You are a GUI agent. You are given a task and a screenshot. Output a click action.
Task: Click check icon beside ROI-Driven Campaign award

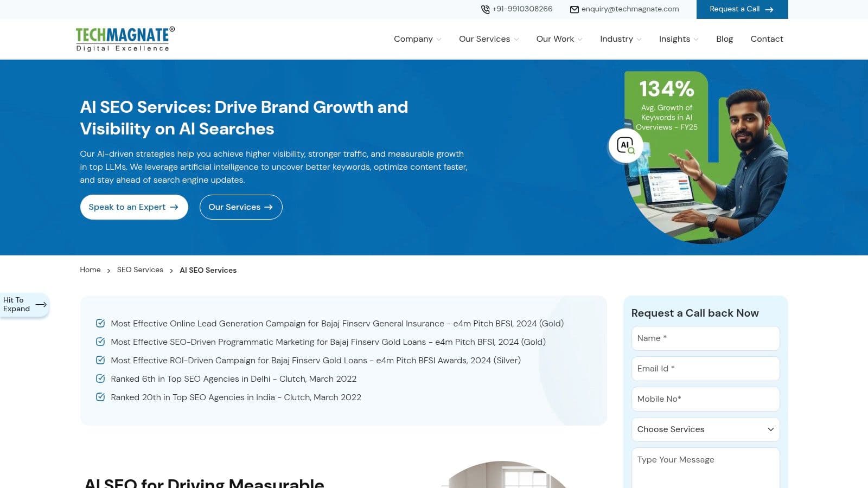pyautogui.click(x=100, y=360)
